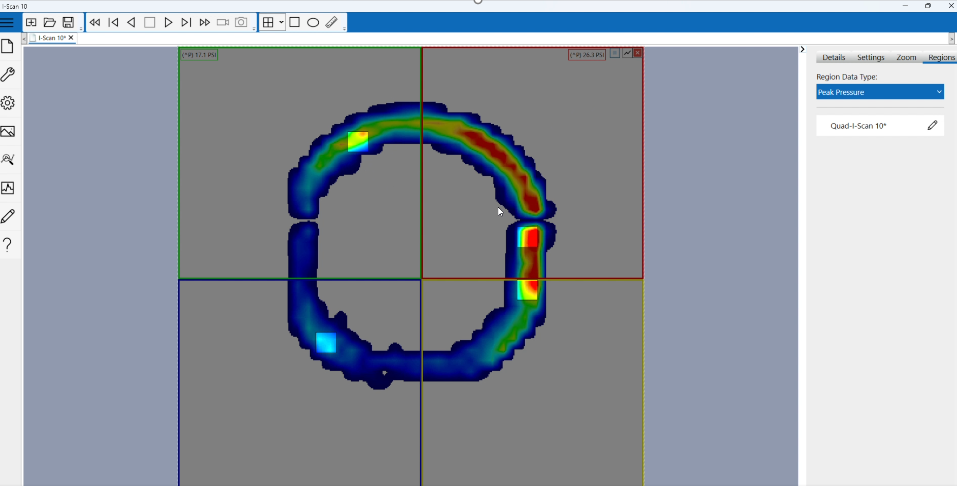The width and height of the screenshot is (957, 486).
Task: Open the wrench tools icon in sidebar
Action: (7, 74)
